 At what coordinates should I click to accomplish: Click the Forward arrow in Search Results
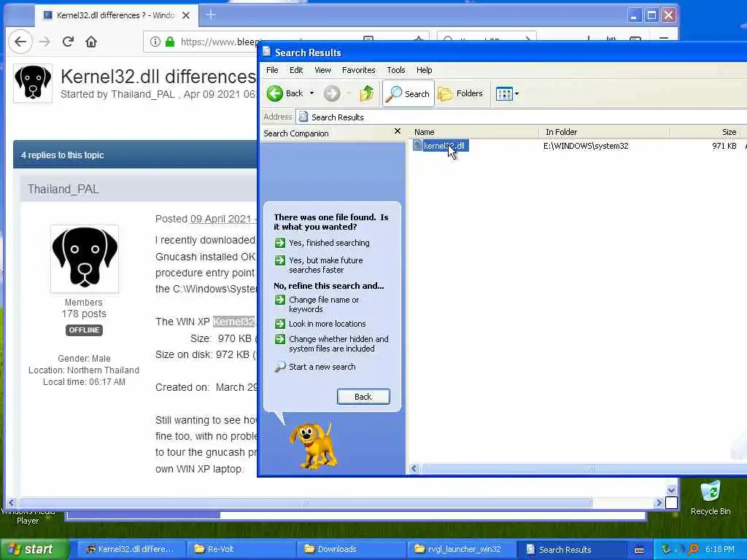332,93
